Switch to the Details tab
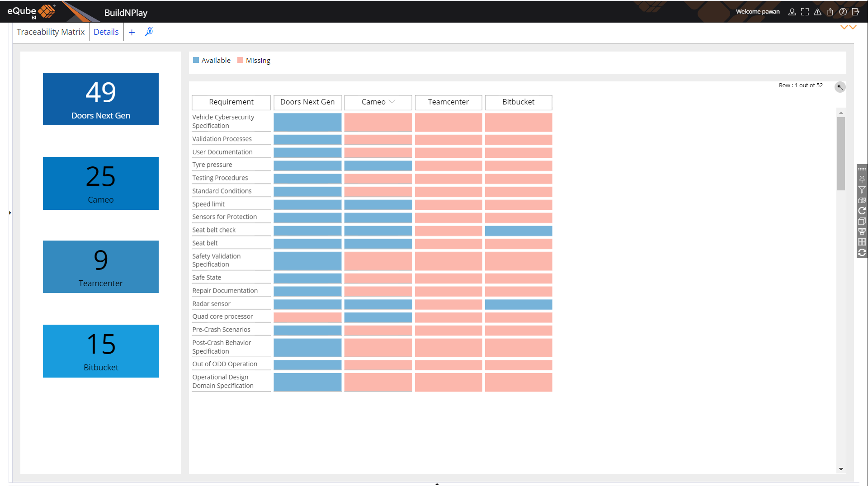The image size is (868, 487). pos(106,32)
